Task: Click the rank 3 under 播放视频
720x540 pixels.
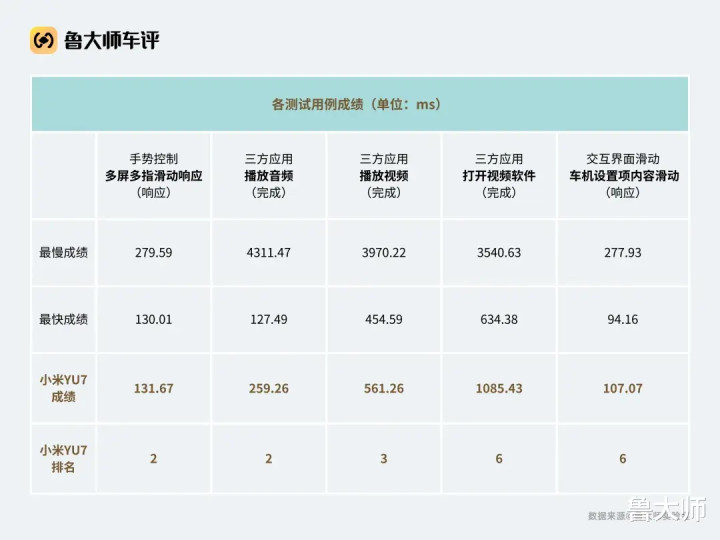Action: pos(384,459)
